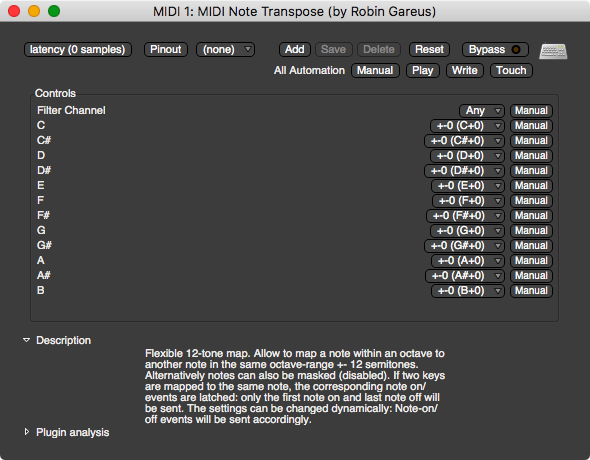Open the E transpose dropdown
Screen dimensions: 590x460
468,186
